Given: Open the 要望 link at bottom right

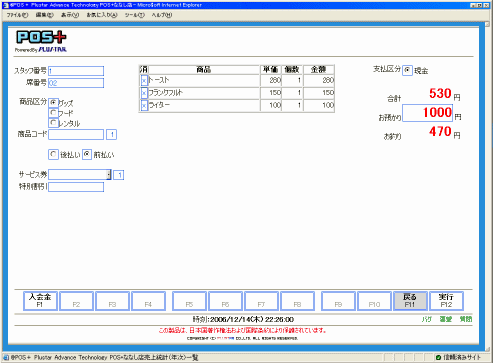Looking at the screenshot, I should [445, 319].
